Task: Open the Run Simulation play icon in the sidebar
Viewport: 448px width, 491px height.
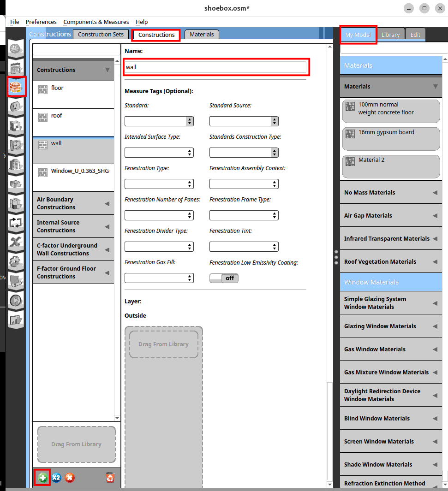Action: (17, 300)
